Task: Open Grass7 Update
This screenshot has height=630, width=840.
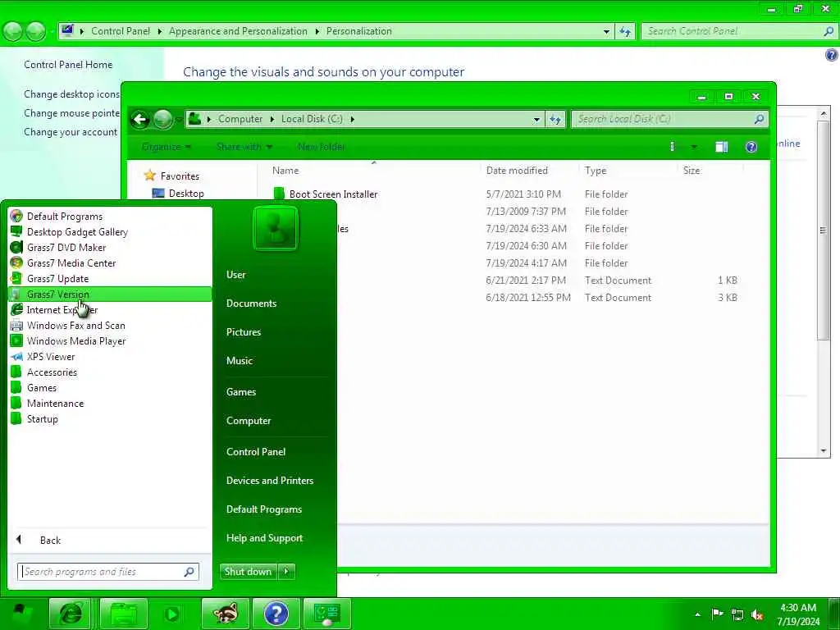Action: tap(58, 279)
